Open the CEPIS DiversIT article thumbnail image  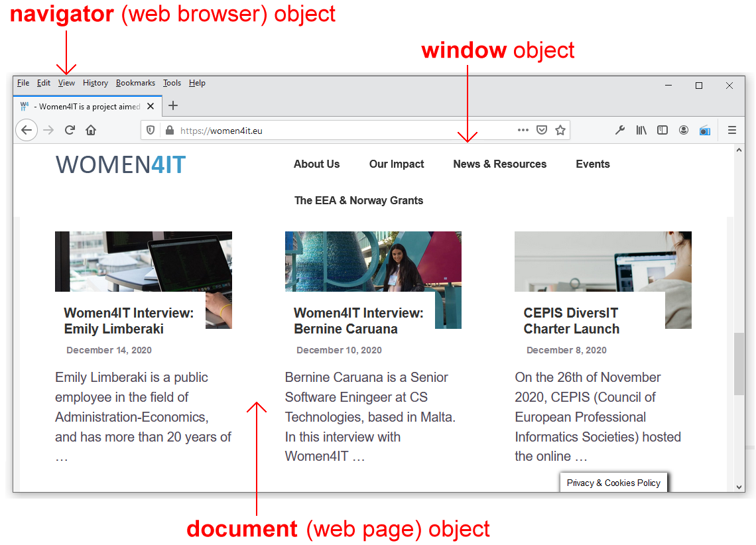tap(602, 261)
